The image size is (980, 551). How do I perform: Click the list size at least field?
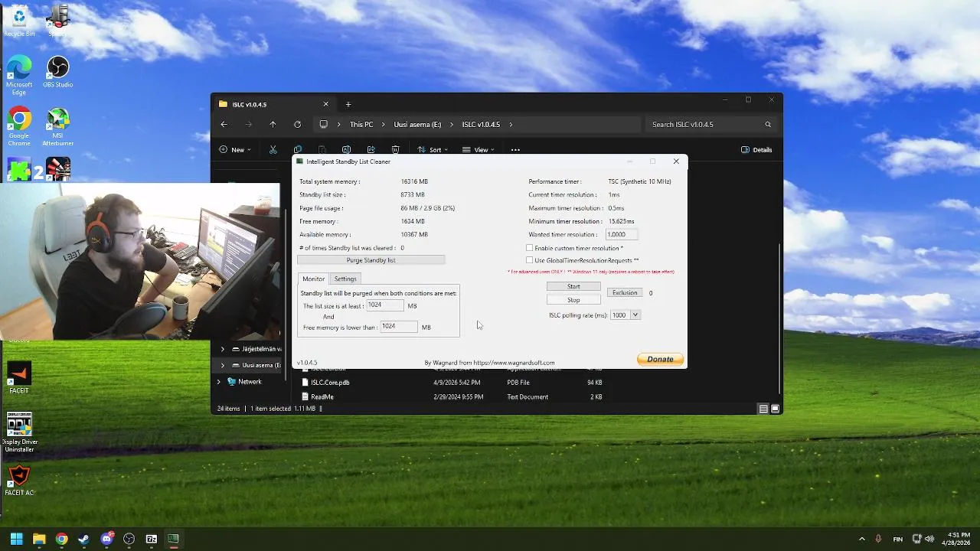pyautogui.click(x=384, y=305)
